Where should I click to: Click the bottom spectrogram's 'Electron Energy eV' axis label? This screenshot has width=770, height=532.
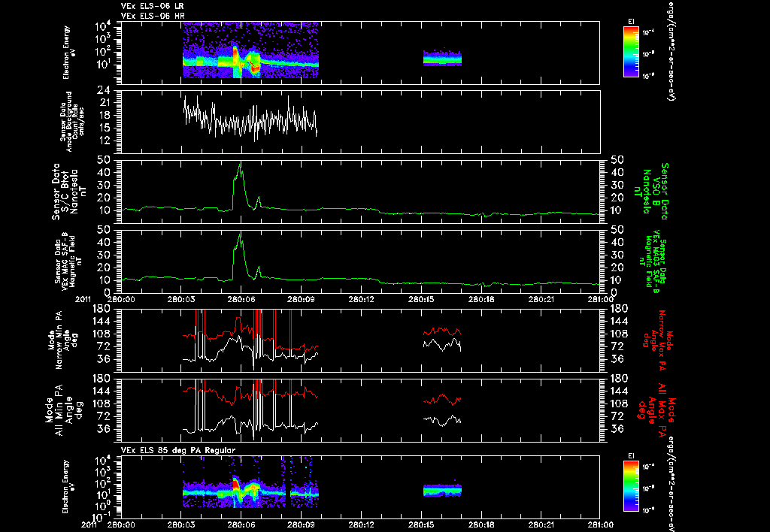(69, 486)
